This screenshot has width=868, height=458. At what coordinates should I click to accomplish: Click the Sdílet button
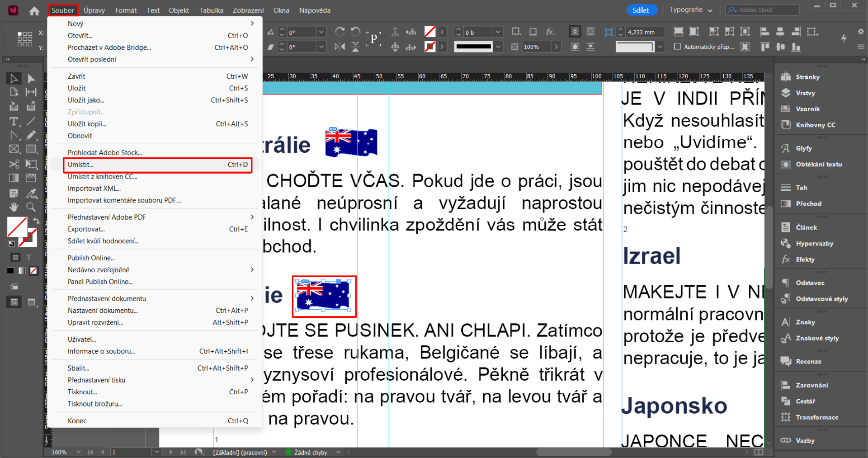pyautogui.click(x=642, y=9)
